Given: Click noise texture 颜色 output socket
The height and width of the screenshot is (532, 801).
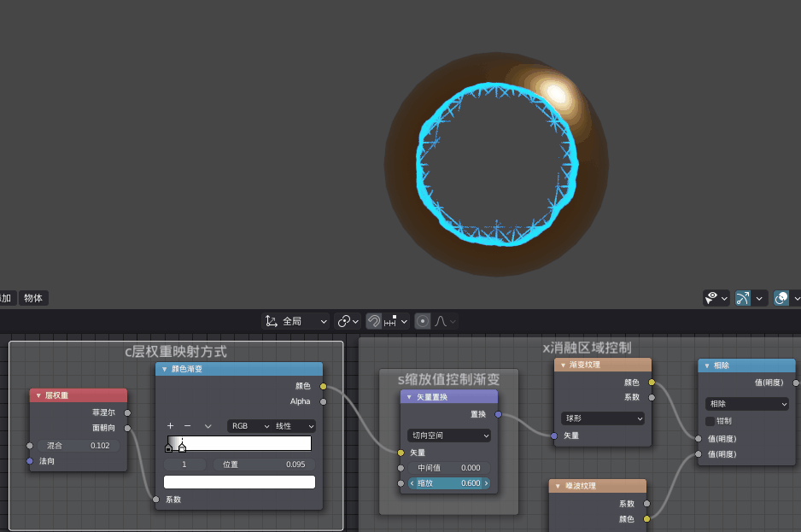Looking at the screenshot, I should point(646,519).
